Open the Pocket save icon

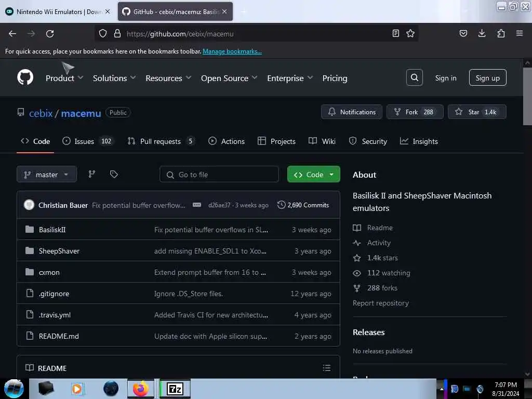[x=463, y=34]
